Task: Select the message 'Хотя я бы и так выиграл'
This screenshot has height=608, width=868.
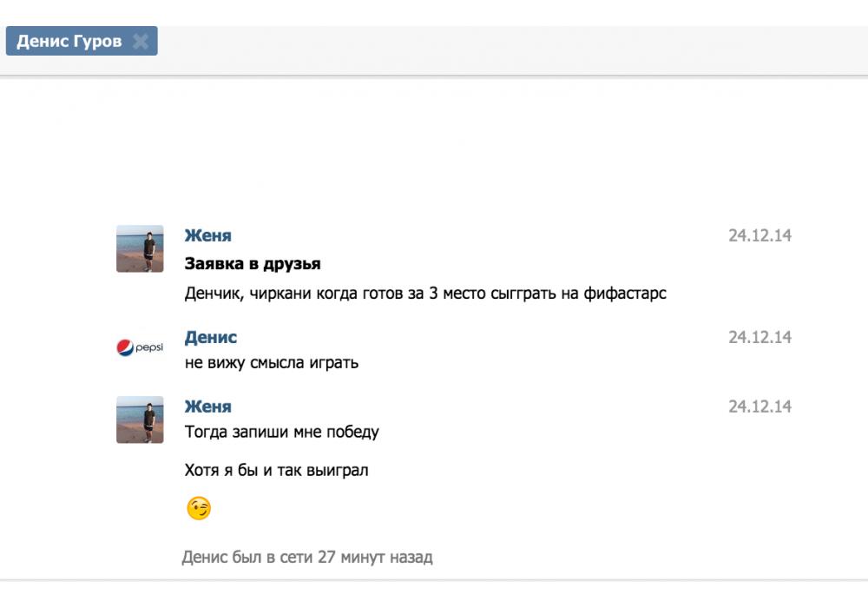Action: [x=276, y=471]
